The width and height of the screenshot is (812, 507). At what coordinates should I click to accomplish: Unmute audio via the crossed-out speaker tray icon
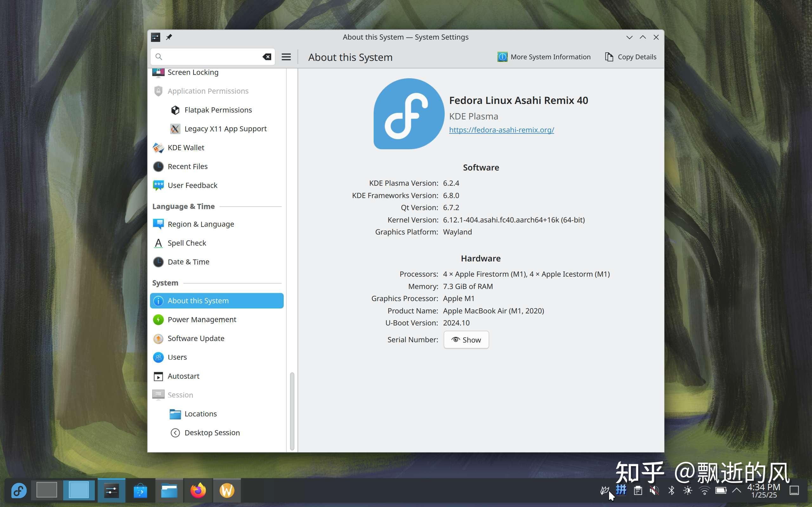click(654, 490)
